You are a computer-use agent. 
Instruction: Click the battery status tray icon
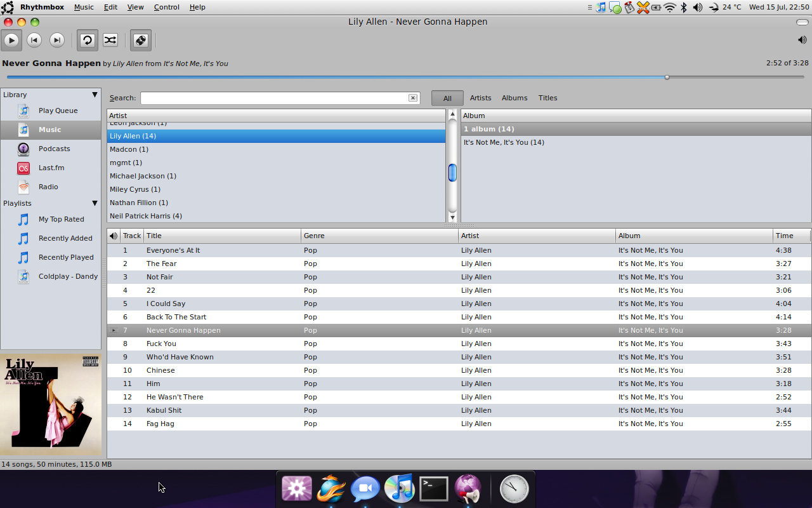(656, 8)
